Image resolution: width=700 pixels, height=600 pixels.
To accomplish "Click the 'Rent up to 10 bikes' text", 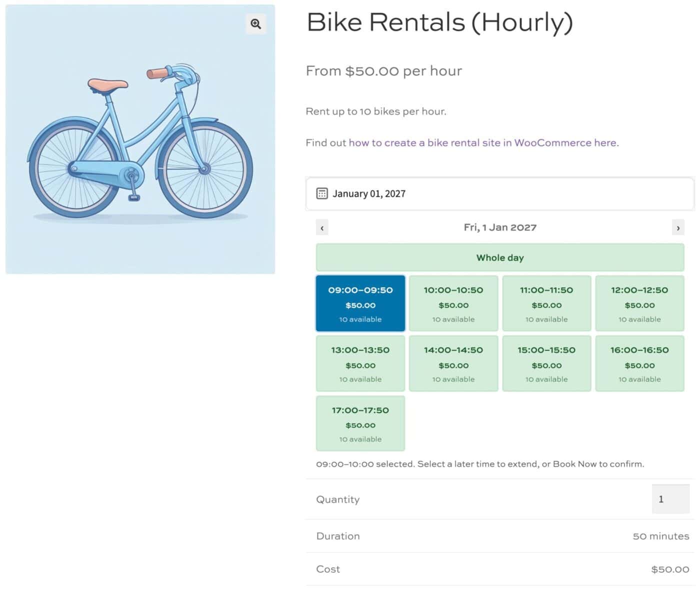I will (x=376, y=111).
